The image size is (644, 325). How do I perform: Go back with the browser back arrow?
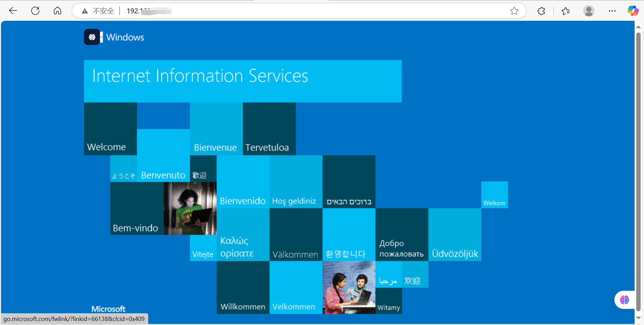click(x=13, y=11)
